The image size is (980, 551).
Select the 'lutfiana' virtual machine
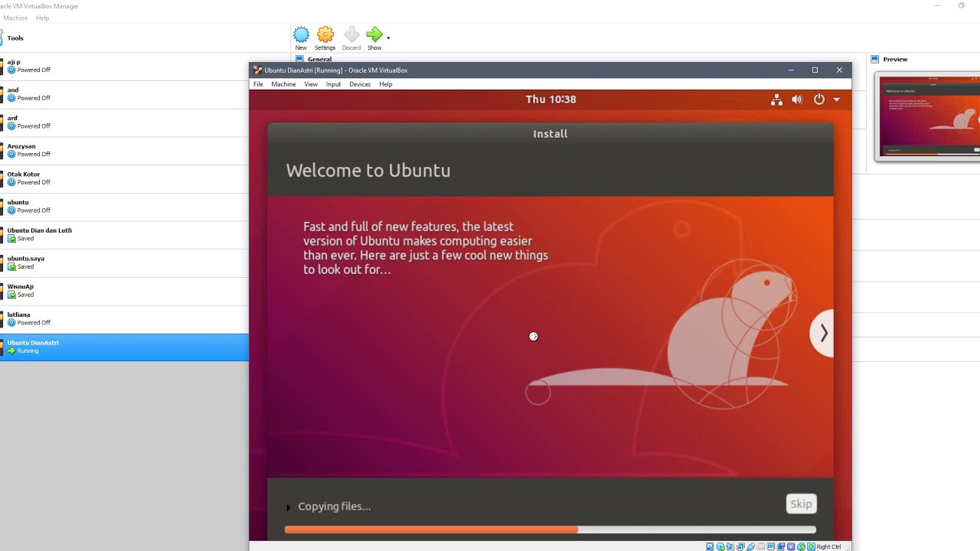[x=124, y=318]
